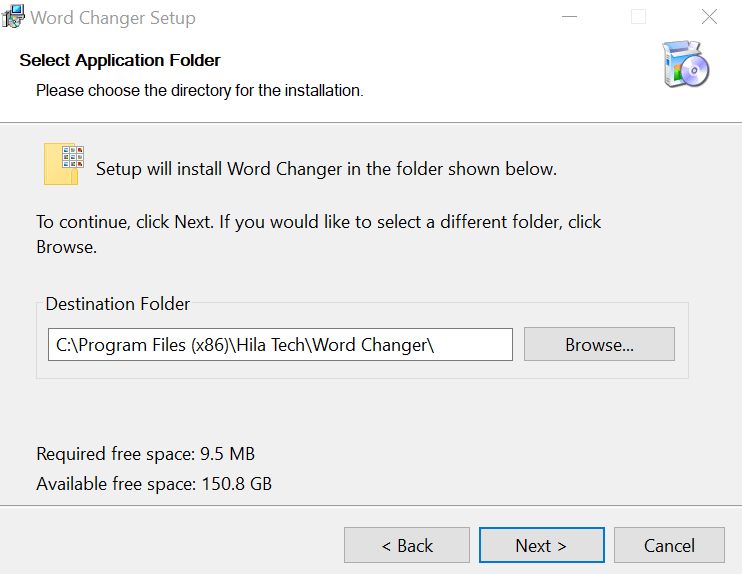The image size is (742, 574).
Task: Go back with the < Back button
Action: tap(407, 545)
